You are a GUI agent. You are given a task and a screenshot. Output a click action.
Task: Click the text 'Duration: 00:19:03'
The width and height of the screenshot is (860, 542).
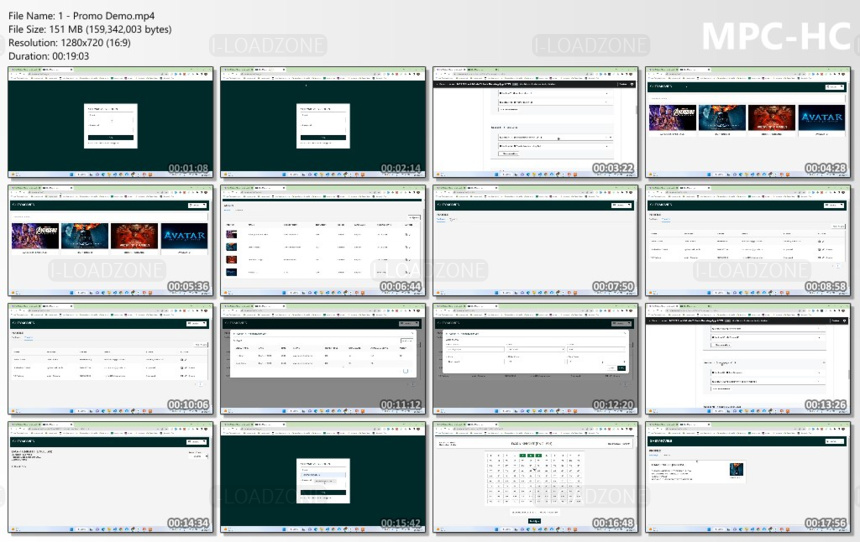coord(48,56)
